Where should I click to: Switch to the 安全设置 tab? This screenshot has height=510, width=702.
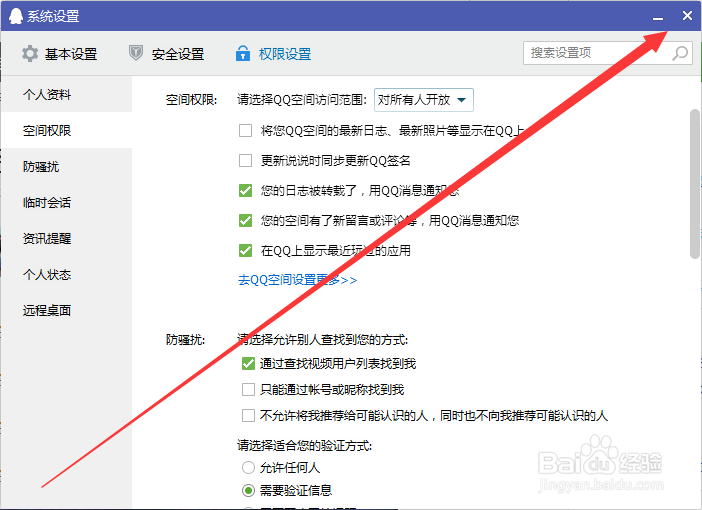coord(167,54)
